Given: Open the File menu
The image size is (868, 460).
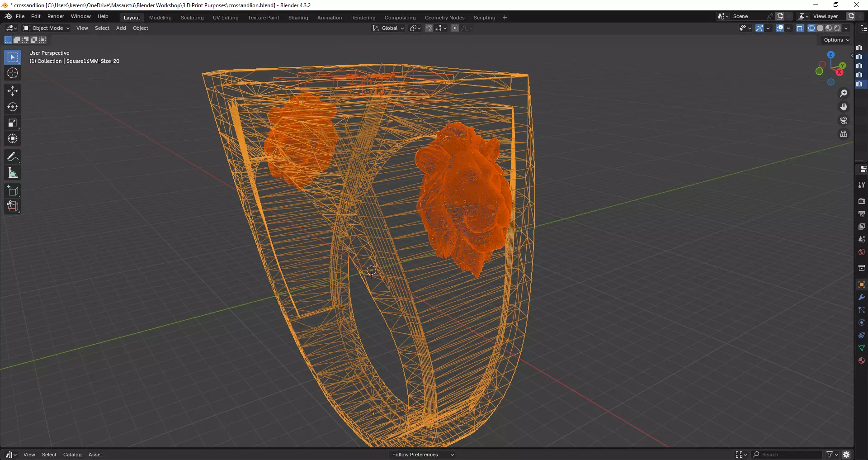Looking at the screenshot, I should [20, 16].
